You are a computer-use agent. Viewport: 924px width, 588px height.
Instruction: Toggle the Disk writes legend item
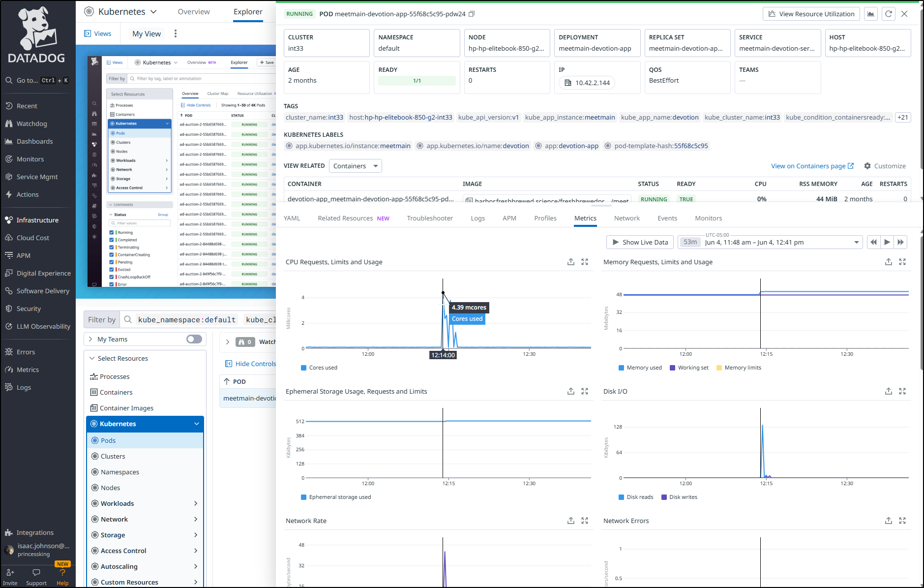(x=679, y=497)
